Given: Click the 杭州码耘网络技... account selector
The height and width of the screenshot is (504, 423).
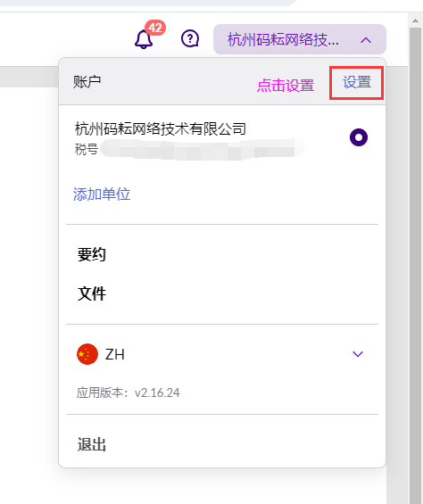Looking at the screenshot, I should click(x=300, y=39).
